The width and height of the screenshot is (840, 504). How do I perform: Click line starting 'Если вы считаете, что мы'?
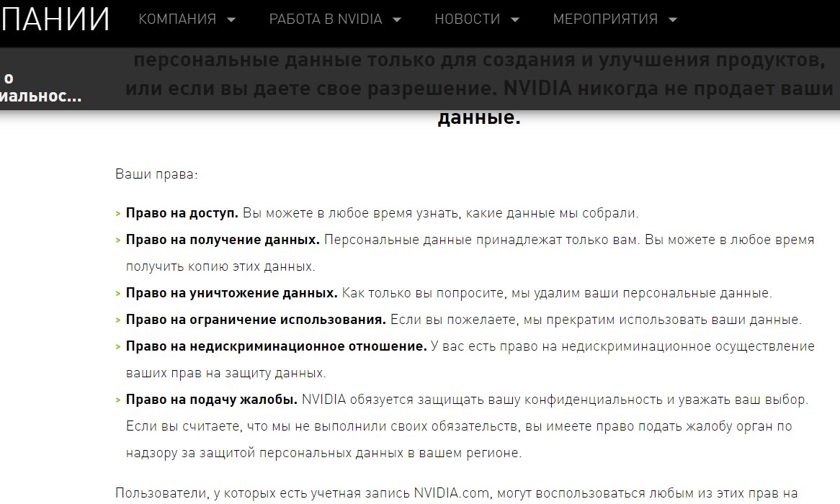click(x=459, y=426)
